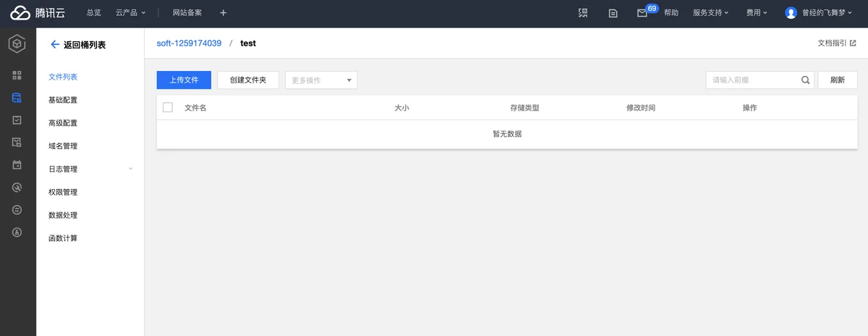Click the fourth sidebar icon below the checkmark

17,143
